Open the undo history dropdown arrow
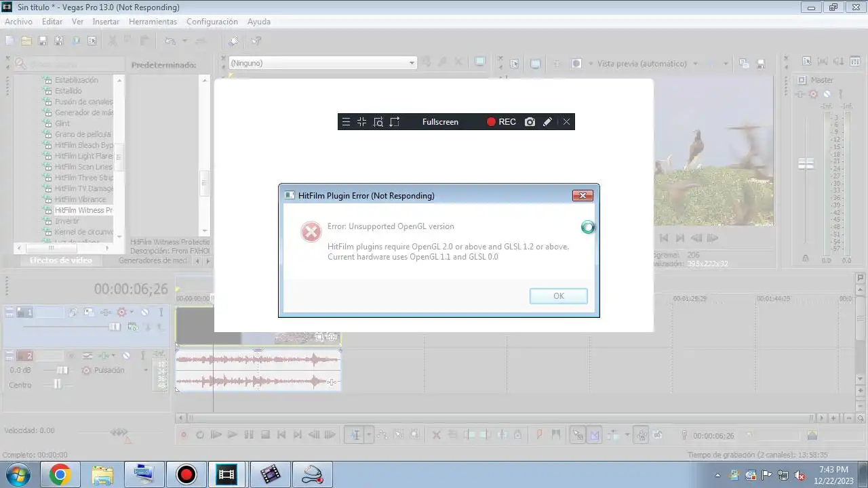The width and height of the screenshot is (868, 488). [x=184, y=41]
